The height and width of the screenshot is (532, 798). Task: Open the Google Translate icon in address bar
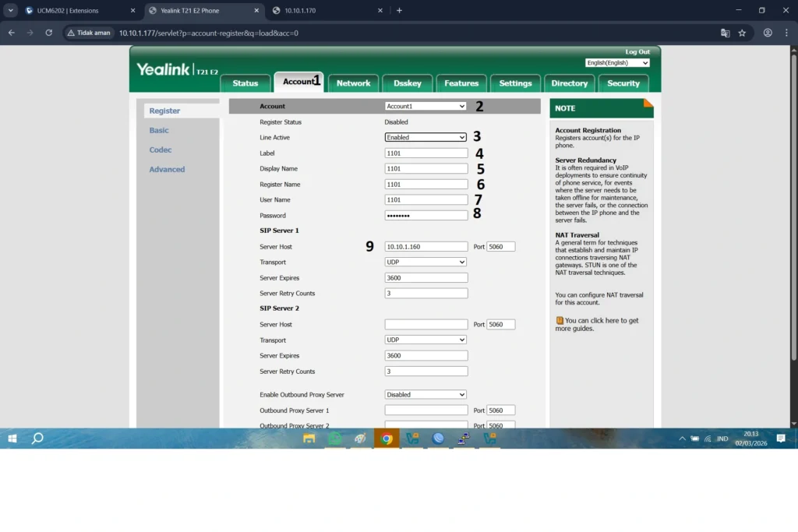coord(725,33)
